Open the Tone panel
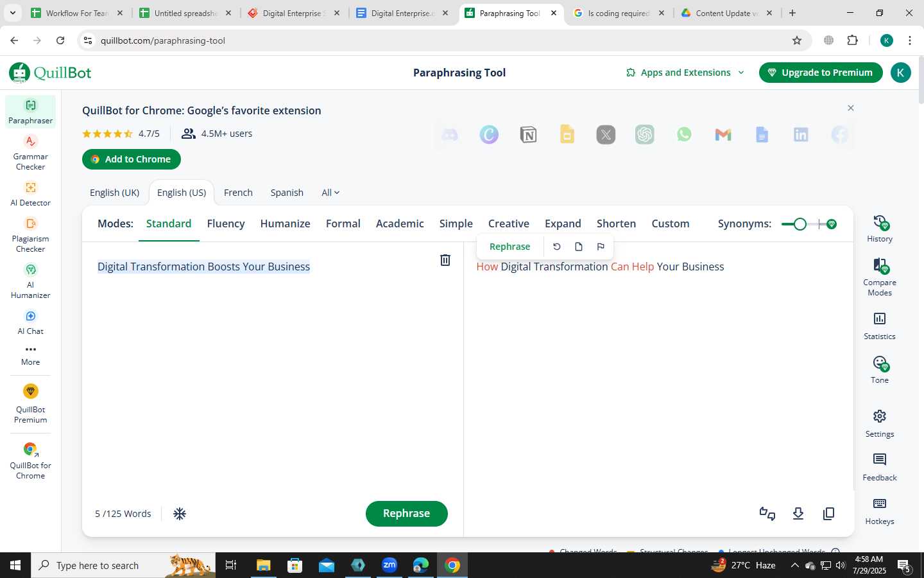Screen dimensions: 924x578 (x=879, y=370)
